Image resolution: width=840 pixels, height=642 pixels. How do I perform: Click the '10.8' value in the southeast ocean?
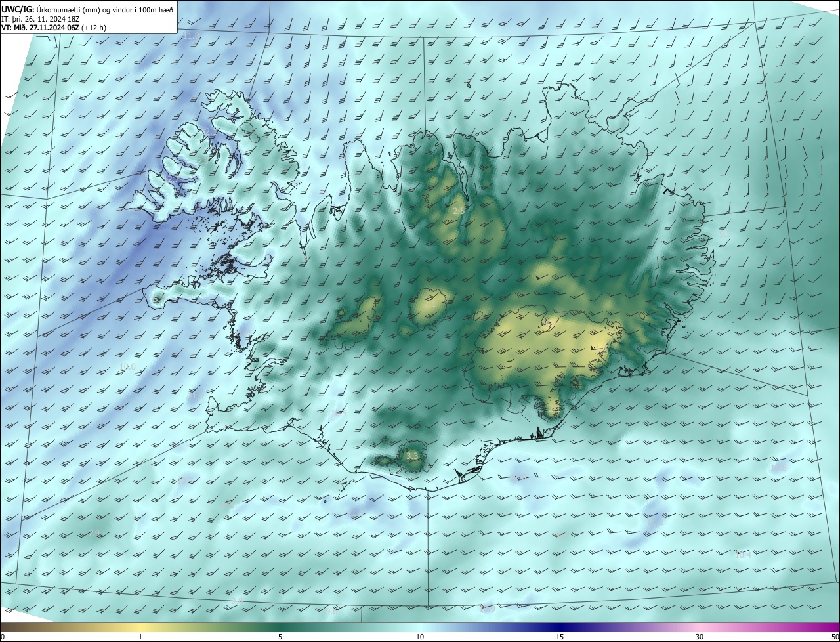pyautogui.click(x=778, y=467)
